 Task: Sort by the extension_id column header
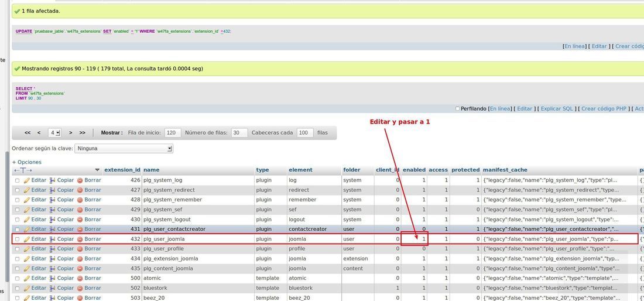click(x=122, y=170)
